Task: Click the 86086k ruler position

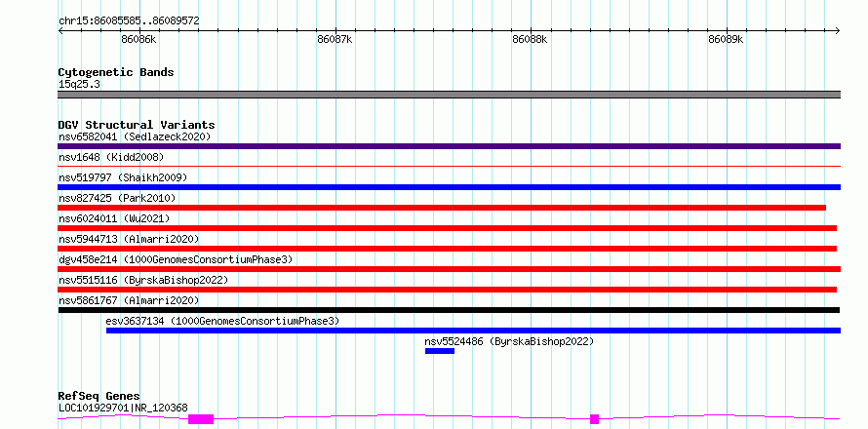Action: click(138, 39)
